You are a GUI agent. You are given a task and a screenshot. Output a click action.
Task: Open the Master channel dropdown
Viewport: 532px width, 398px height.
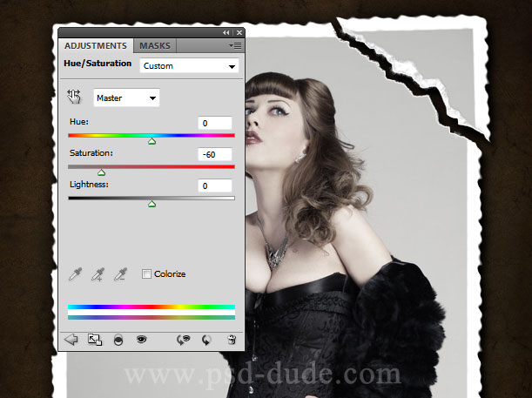[x=126, y=98]
